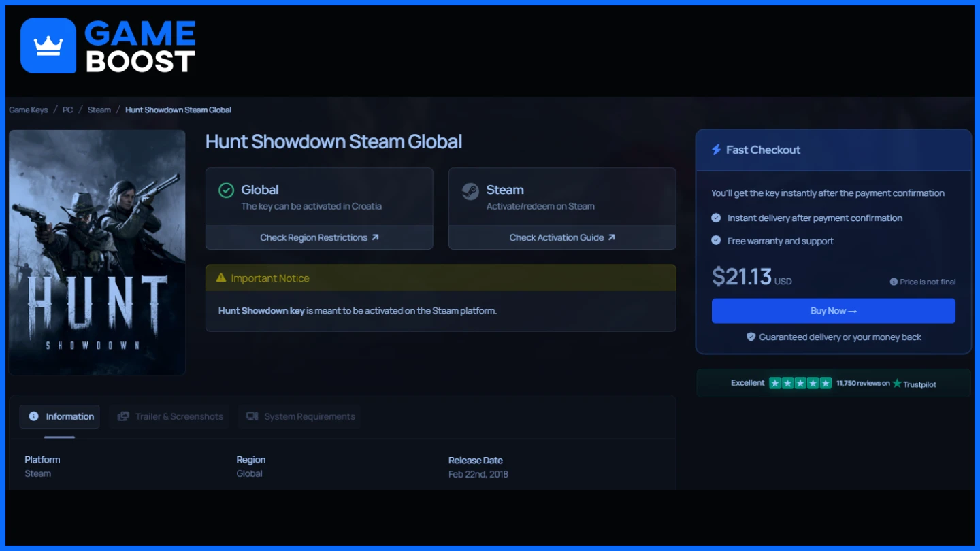
Task: Click the free warranty checkmark icon
Action: point(716,240)
